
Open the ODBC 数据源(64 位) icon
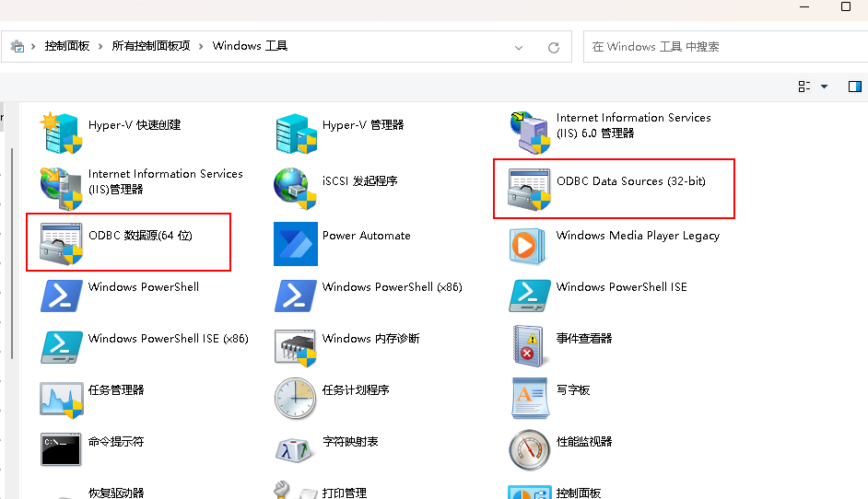(x=62, y=243)
